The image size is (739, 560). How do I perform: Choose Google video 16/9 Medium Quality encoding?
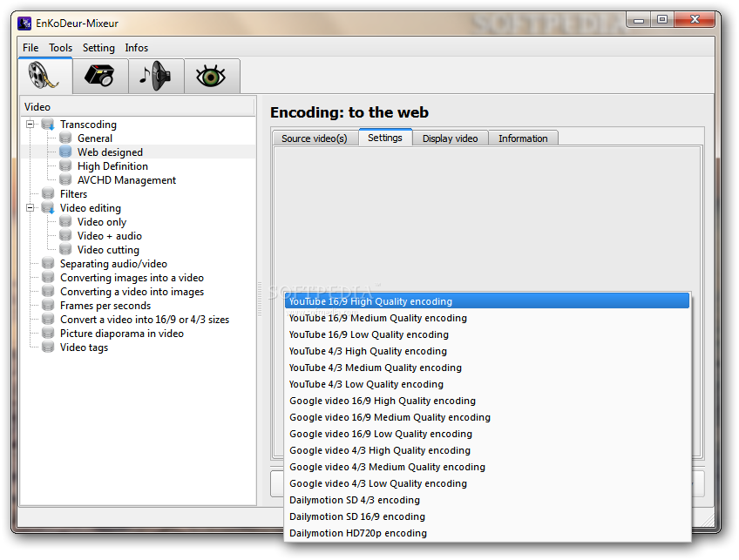pyautogui.click(x=487, y=417)
